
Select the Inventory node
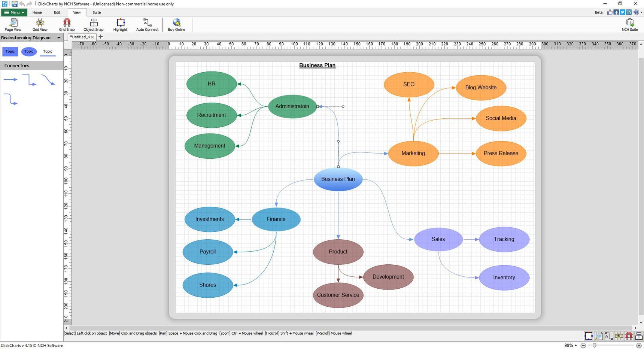tap(504, 277)
